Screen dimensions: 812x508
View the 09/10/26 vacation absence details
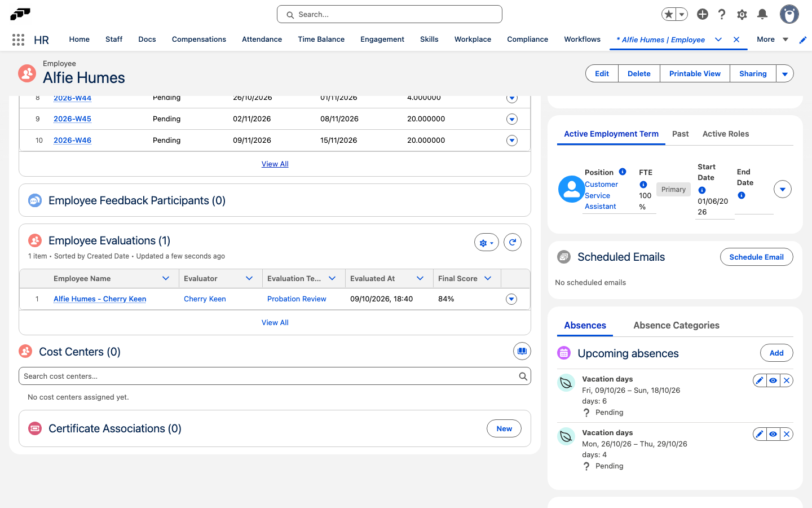pyautogui.click(x=773, y=380)
